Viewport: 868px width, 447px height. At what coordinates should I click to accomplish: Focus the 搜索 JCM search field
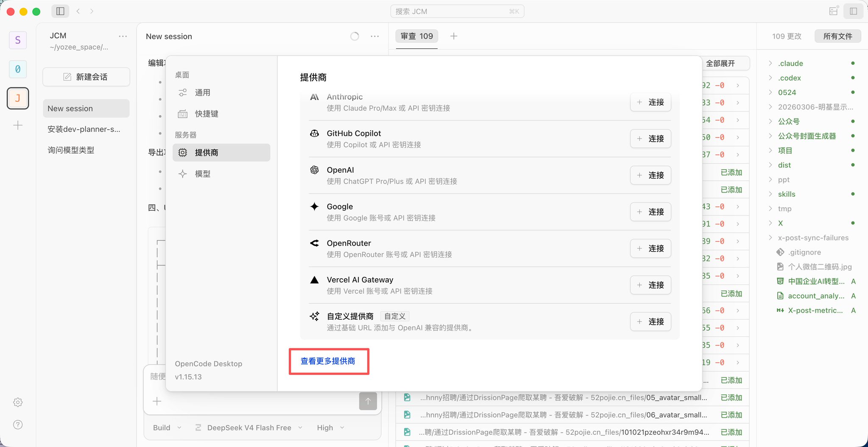pyautogui.click(x=457, y=11)
